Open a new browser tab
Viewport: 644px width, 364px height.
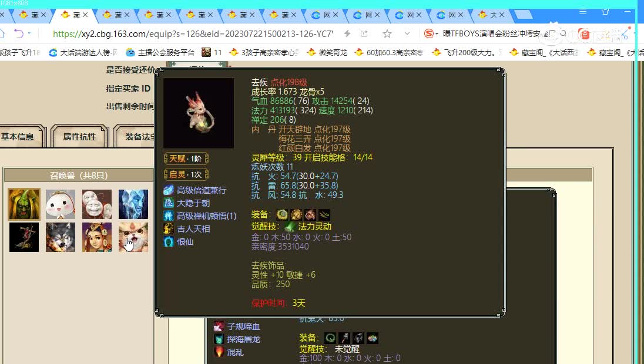(x=523, y=15)
